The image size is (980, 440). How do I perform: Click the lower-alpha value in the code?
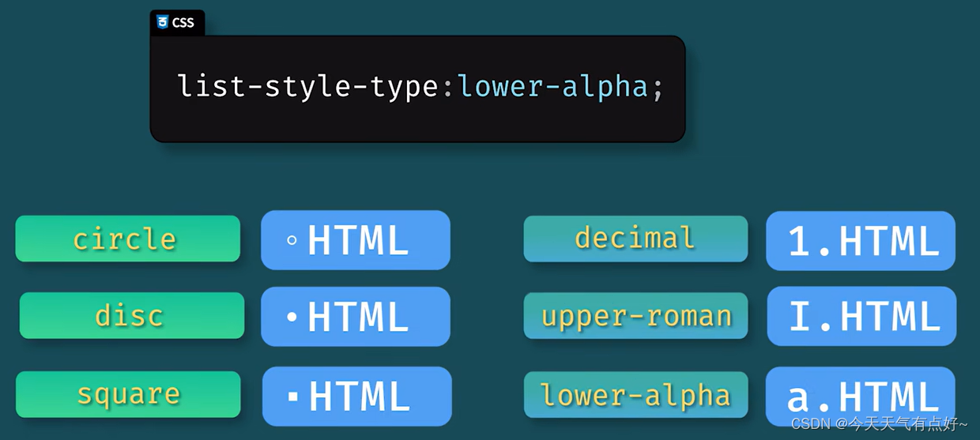(x=553, y=86)
